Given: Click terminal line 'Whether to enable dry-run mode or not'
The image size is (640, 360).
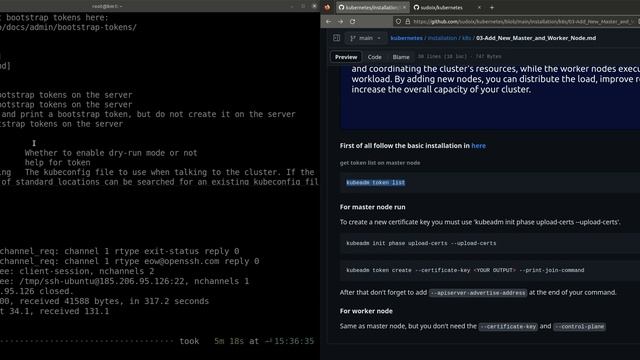Looking at the screenshot, I should pos(111,153).
